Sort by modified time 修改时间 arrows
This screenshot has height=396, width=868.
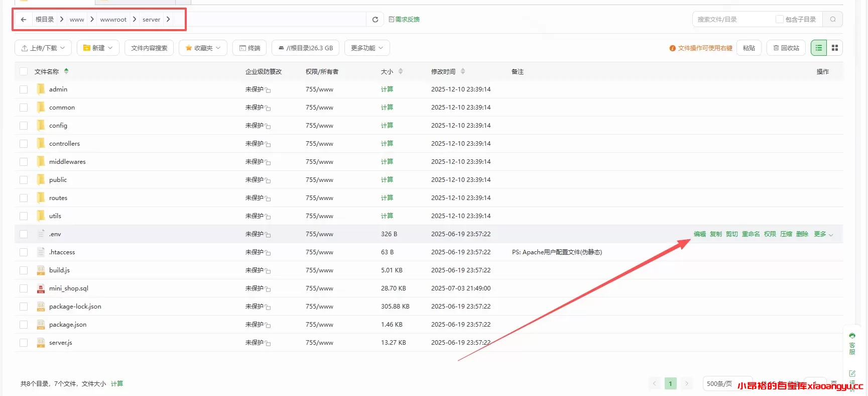[x=463, y=71]
